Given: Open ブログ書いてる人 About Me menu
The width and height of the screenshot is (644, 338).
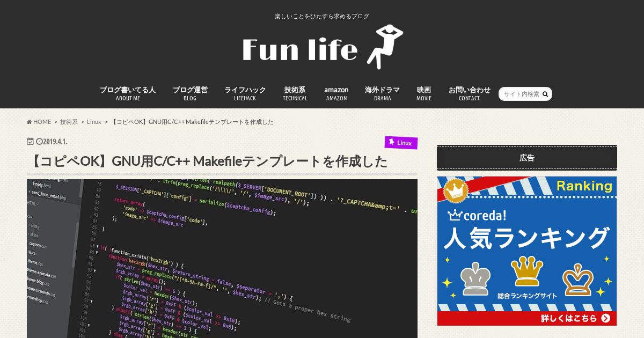Looking at the screenshot, I should [128, 93].
